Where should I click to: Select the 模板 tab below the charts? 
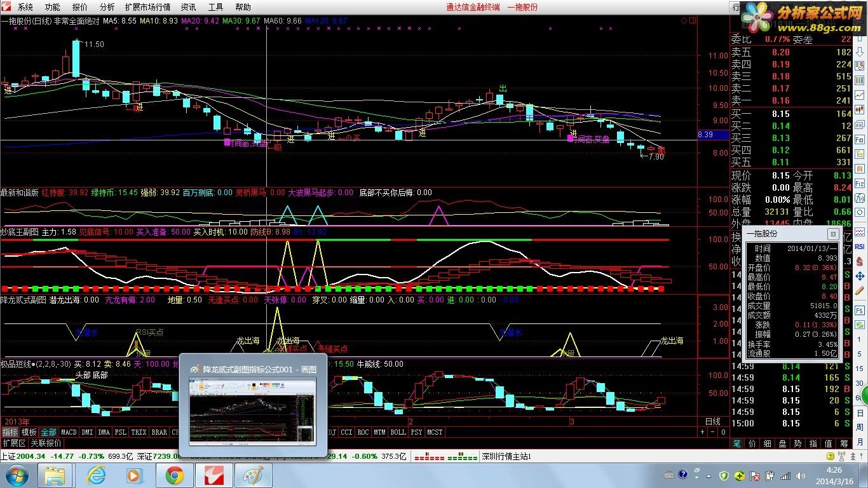[x=29, y=432]
